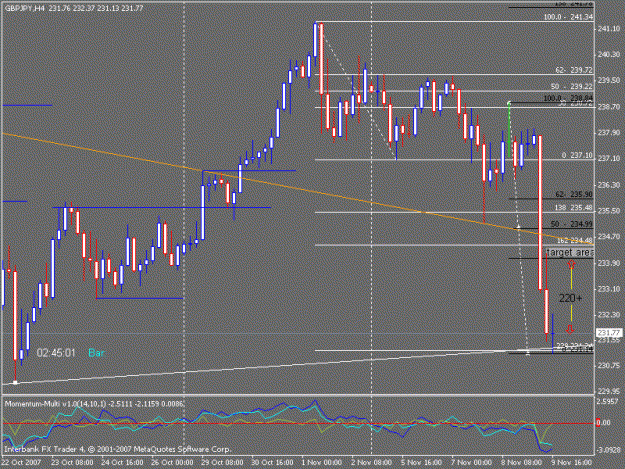The height and width of the screenshot is (469, 625).
Task: Click the red down arrow below 220+
Action: point(570,329)
